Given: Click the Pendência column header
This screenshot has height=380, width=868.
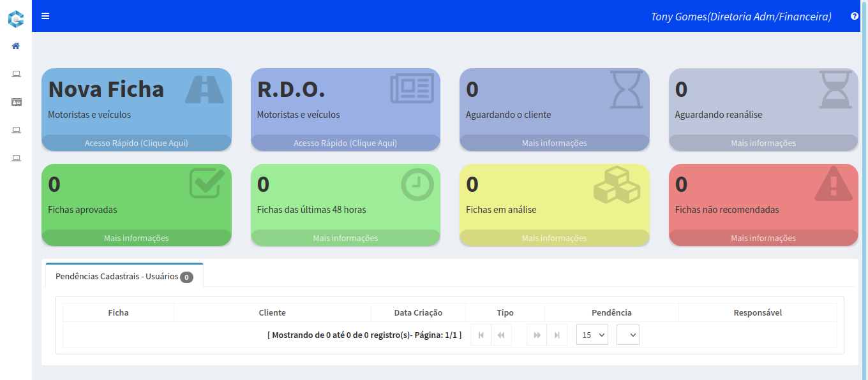Looking at the screenshot, I should (611, 312).
